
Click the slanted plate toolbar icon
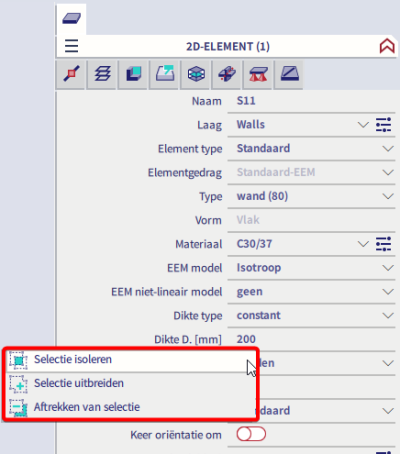pyautogui.click(x=289, y=74)
